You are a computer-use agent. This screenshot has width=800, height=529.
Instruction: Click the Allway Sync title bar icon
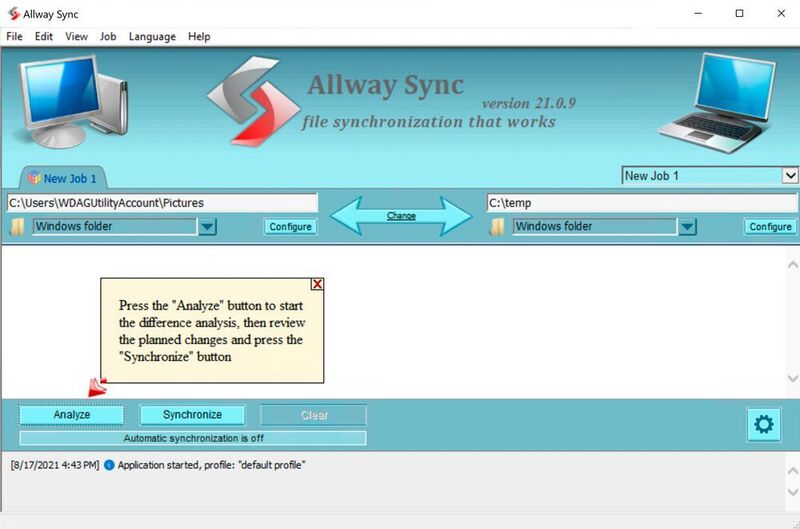coord(13,14)
